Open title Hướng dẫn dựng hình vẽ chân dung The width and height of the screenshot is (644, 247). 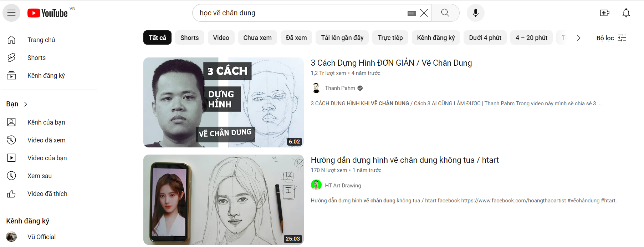(405, 160)
